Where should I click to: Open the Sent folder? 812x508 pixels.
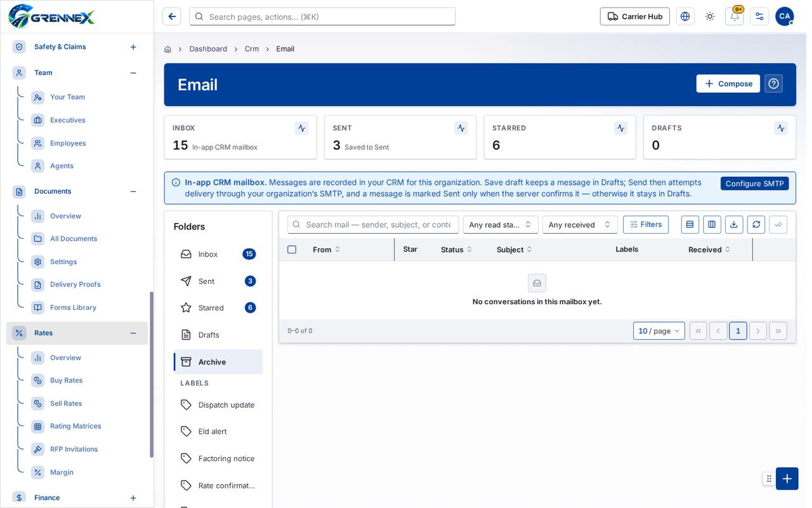(218, 281)
